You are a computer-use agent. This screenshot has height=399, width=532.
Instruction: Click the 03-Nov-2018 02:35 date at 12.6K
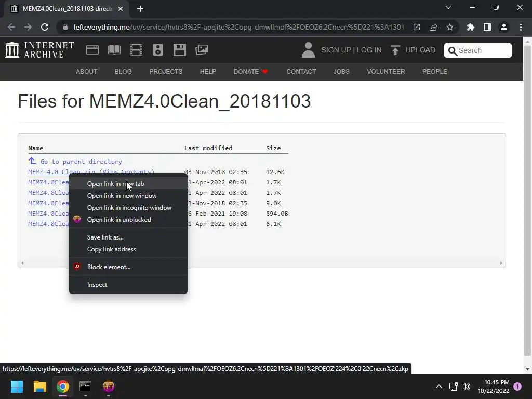[216, 171]
